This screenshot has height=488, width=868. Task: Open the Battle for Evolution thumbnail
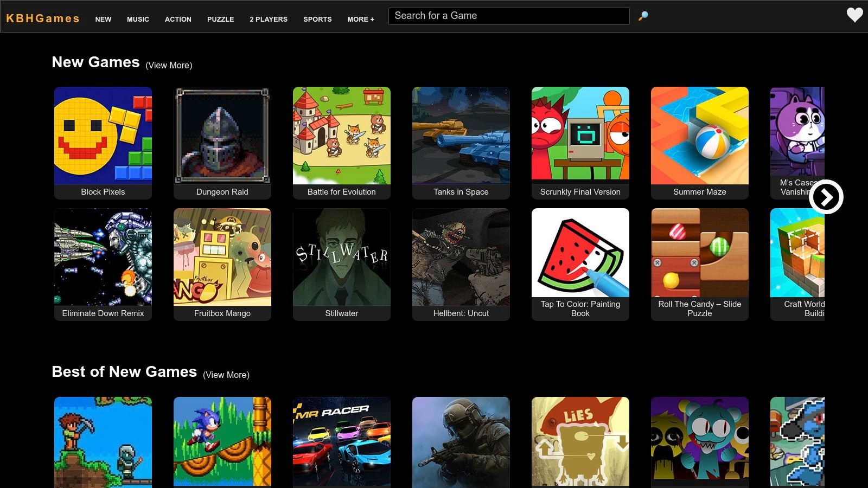coord(342,136)
